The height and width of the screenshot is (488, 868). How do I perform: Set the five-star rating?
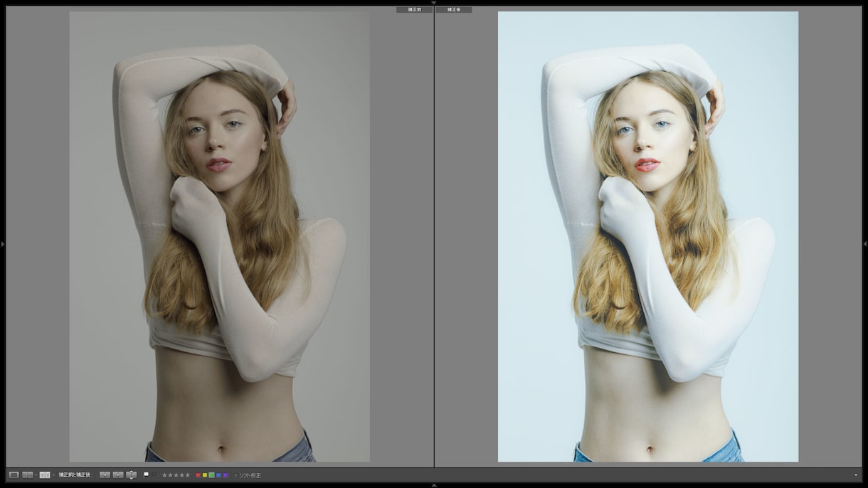(188, 474)
